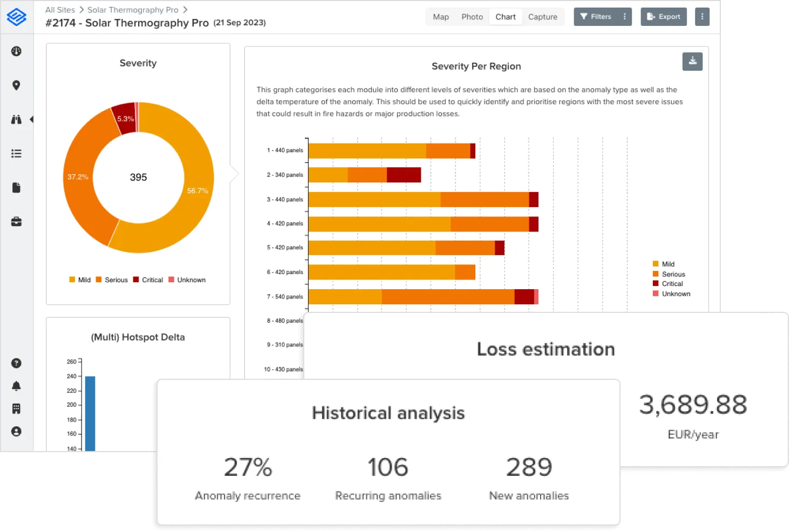Viewport: 791px width, 532px height.
Task: Click the '6 - 420 panels' row label
Action: pos(285,272)
